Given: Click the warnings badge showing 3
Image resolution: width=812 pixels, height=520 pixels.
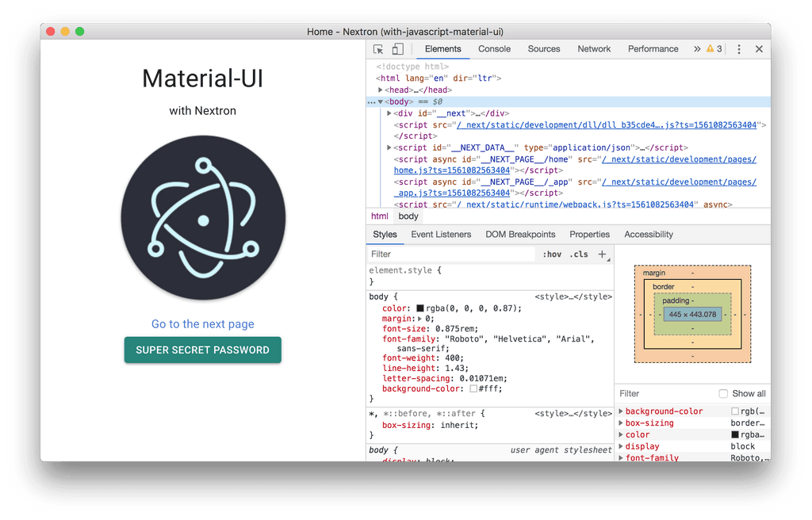Looking at the screenshot, I should coord(712,48).
